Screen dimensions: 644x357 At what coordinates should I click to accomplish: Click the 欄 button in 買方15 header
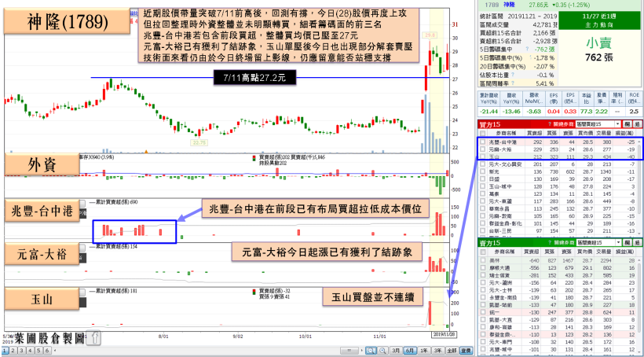pyautogui.click(x=628, y=124)
